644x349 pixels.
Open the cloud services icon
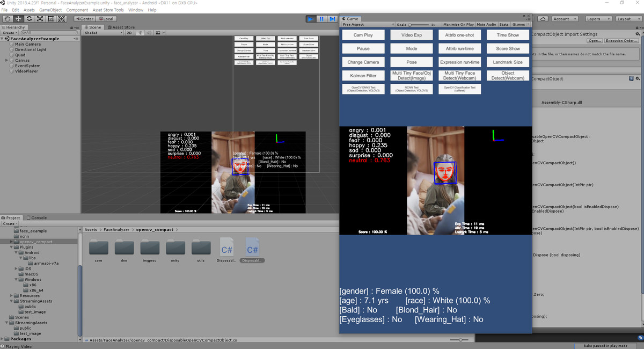click(543, 19)
